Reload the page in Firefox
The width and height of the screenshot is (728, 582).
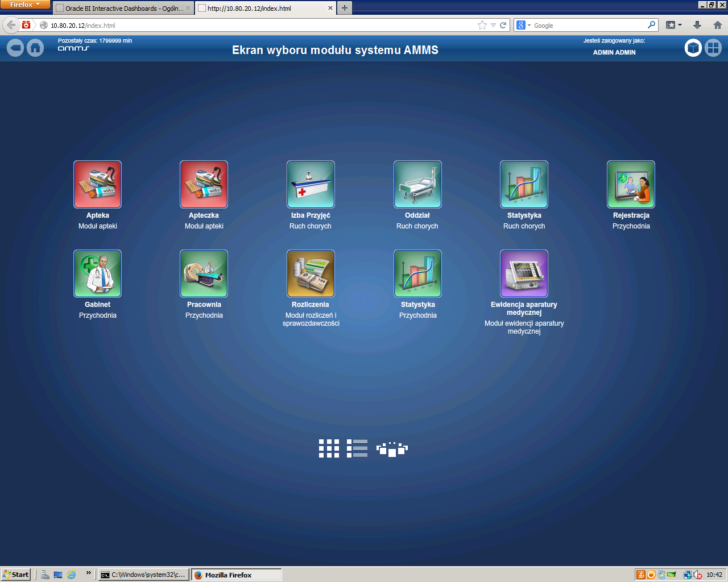pyautogui.click(x=503, y=25)
